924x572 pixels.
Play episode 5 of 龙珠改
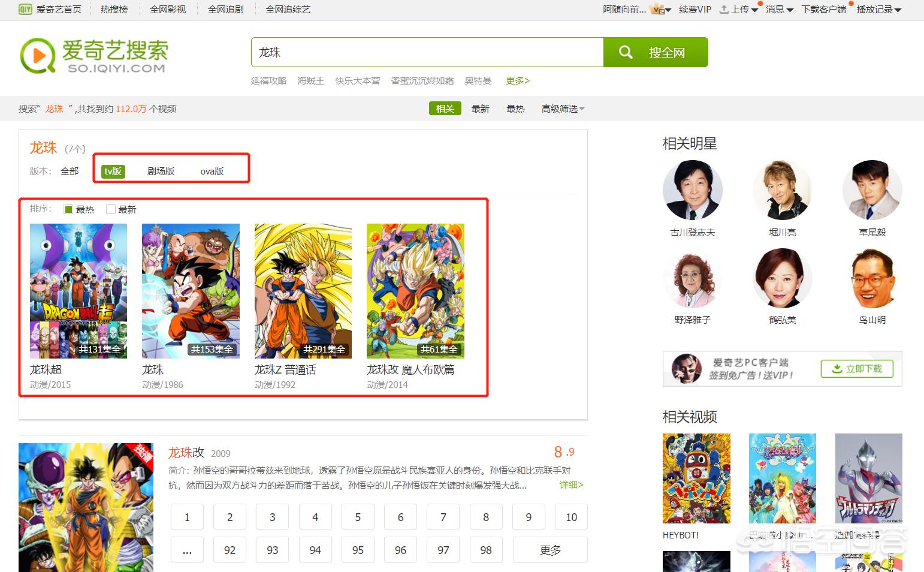click(358, 517)
